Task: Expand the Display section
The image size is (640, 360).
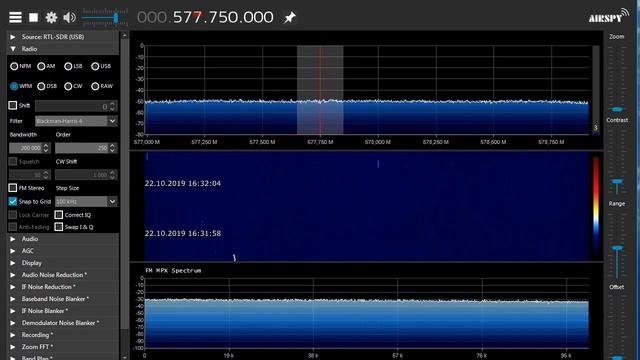Action: (x=63, y=263)
